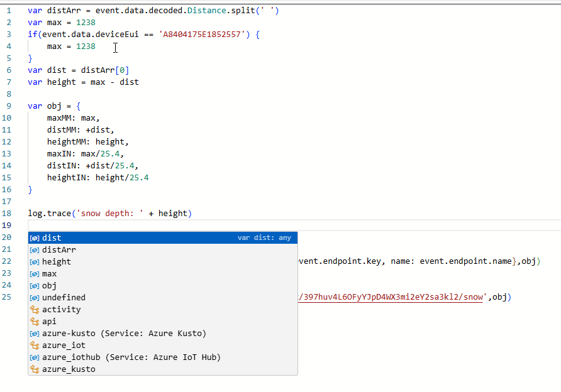Click the icon beside 'azure_iothub' suggestion
This screenshot has height=392, width=561.
[x=35, y=357]
